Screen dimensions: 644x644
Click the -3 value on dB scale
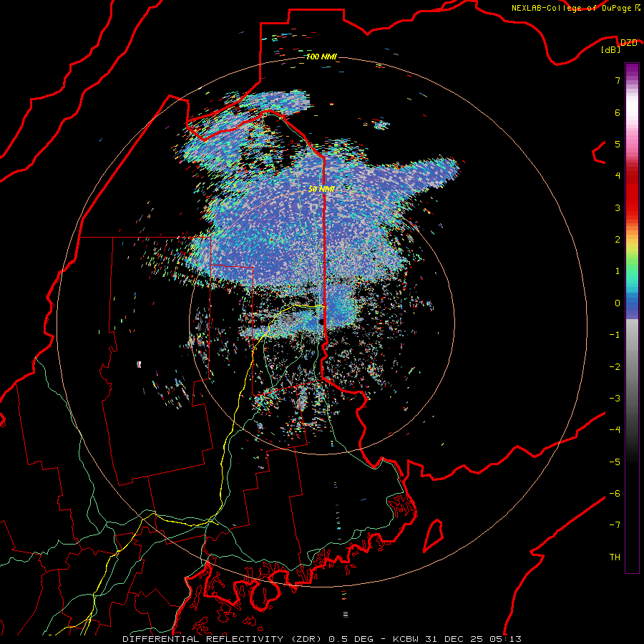(615, 399)
